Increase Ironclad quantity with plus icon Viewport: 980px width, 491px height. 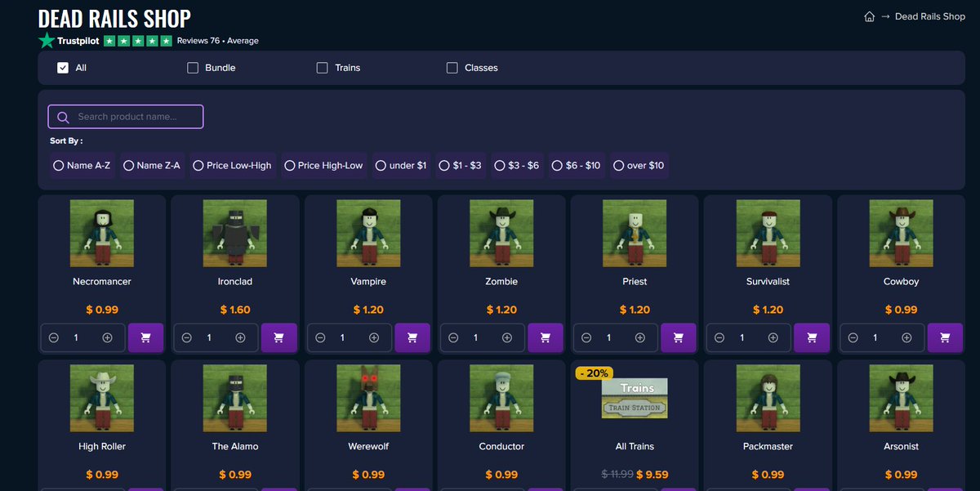tap(240, 337)
